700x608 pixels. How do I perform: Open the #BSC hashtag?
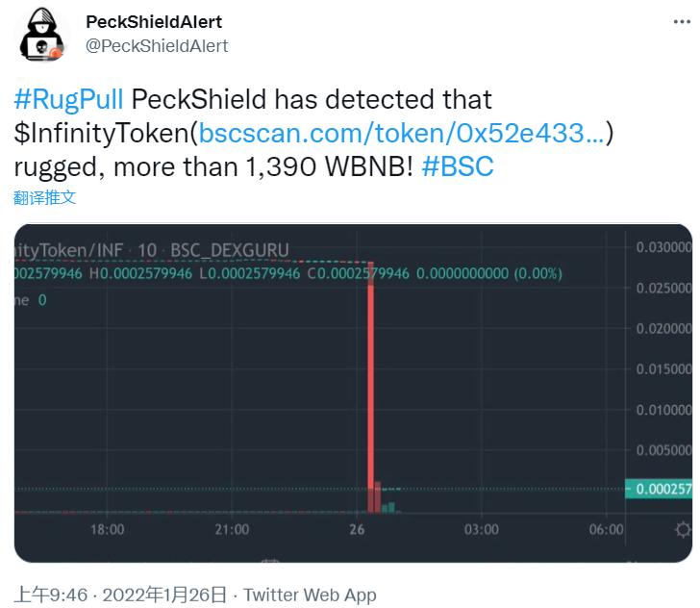tap(457, 165)
